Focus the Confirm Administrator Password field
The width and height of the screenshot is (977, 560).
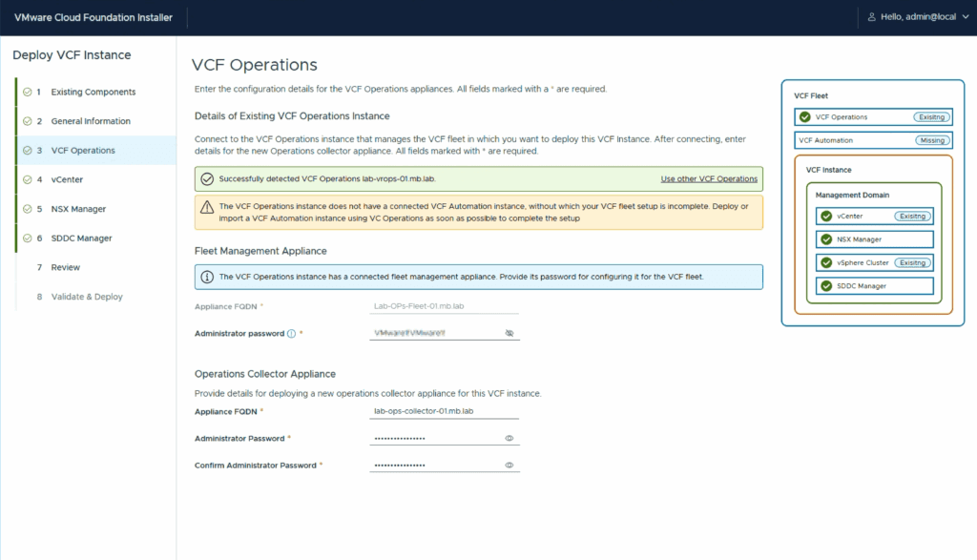[x=434, y=466]
